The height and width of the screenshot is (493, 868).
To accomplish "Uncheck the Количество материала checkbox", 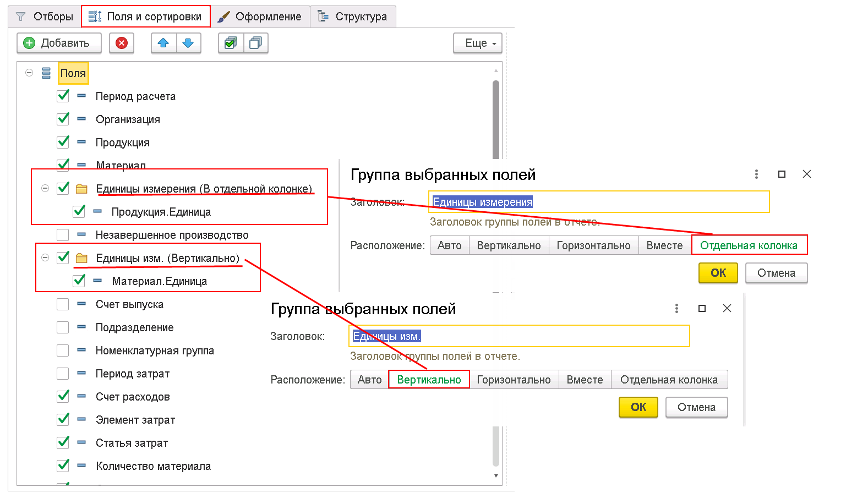I will tap(63, 465).
